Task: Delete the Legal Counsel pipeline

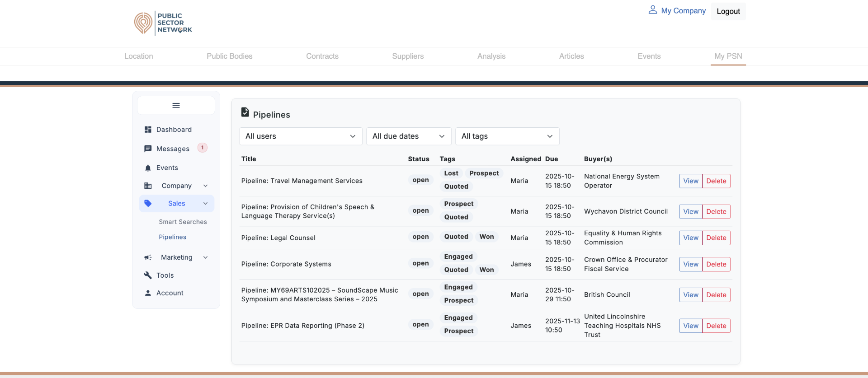Action: click(x=716, y=238)
